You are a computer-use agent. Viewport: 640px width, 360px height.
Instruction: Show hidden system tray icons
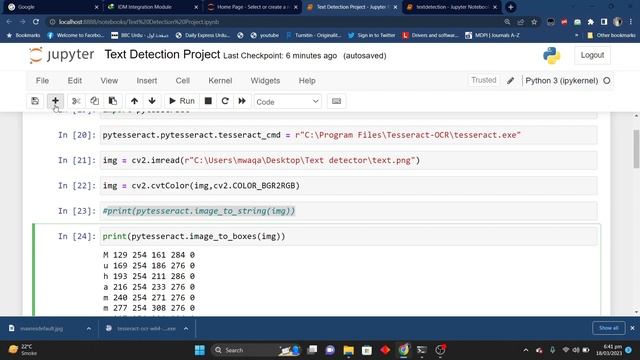[x=526, y=350]
